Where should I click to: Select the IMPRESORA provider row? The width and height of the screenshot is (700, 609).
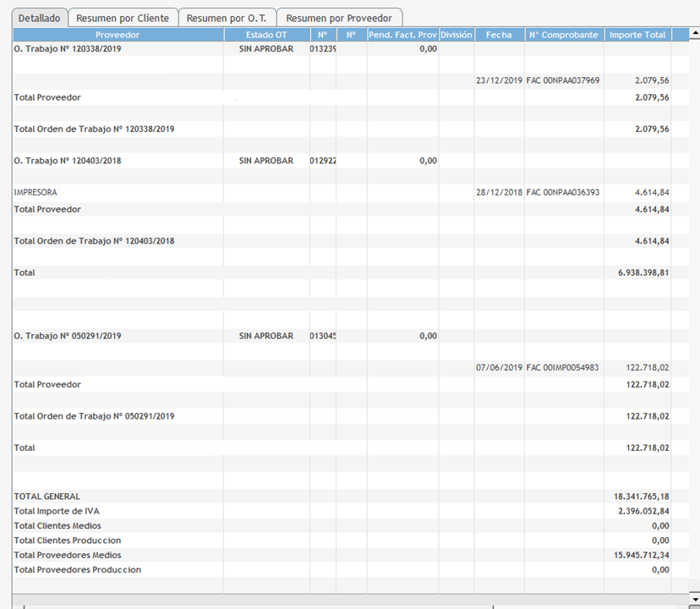pyautogui.click(x=36, y=193)
